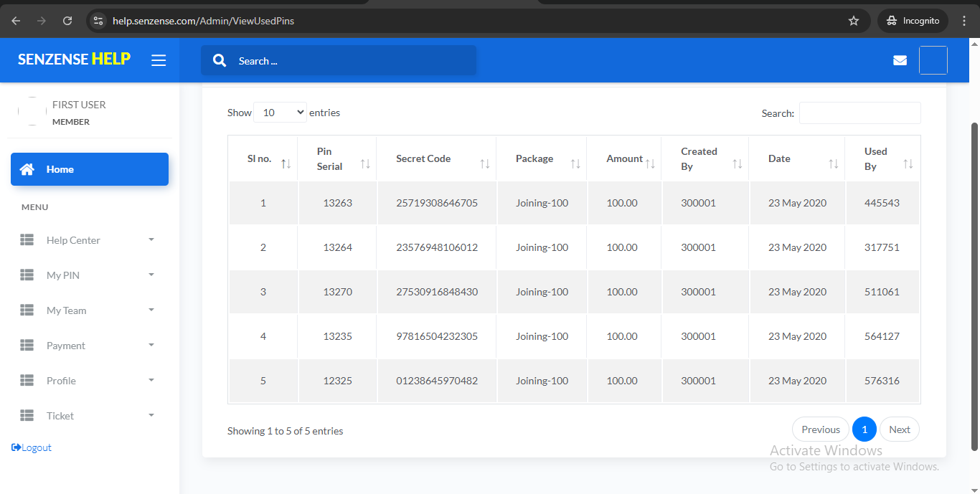The height and width of the screenshot is (494, 980).
Task: Click the Incognito indicator
Action: coord(913,21)
